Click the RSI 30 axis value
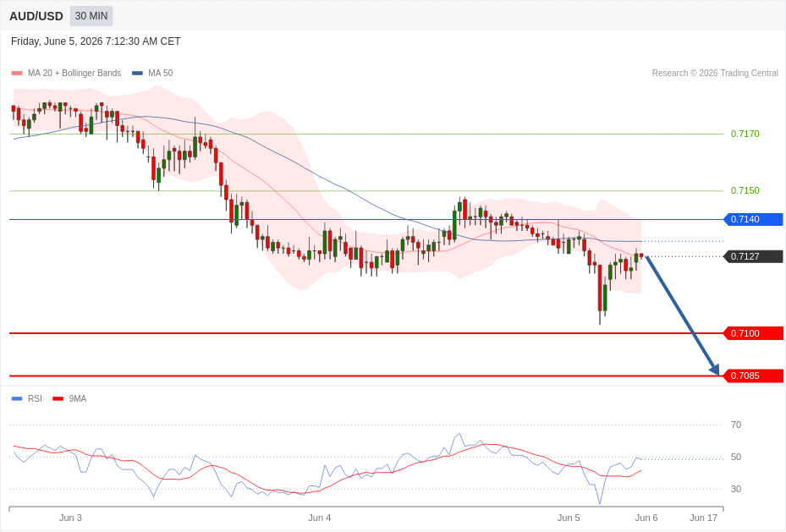 pos(736,489)
